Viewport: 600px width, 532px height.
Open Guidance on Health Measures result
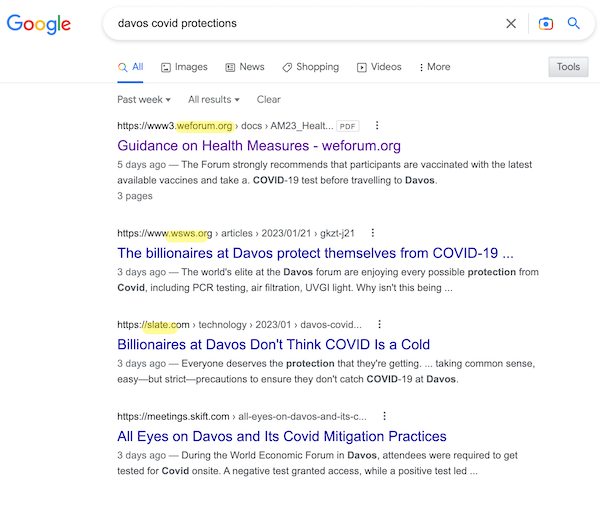(259, 146)
